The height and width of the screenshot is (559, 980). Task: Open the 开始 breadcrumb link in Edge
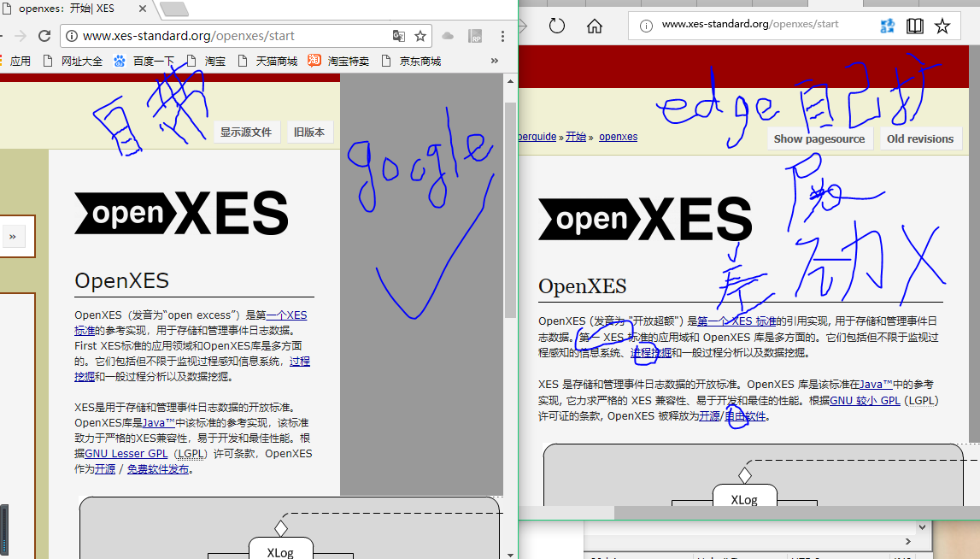click(576, 136)
